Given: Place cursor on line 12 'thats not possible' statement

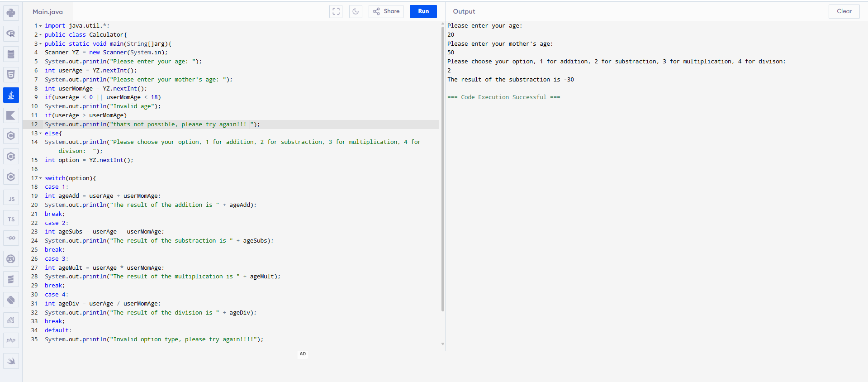Looking at the screenshot, I should (x=152, y=124).
